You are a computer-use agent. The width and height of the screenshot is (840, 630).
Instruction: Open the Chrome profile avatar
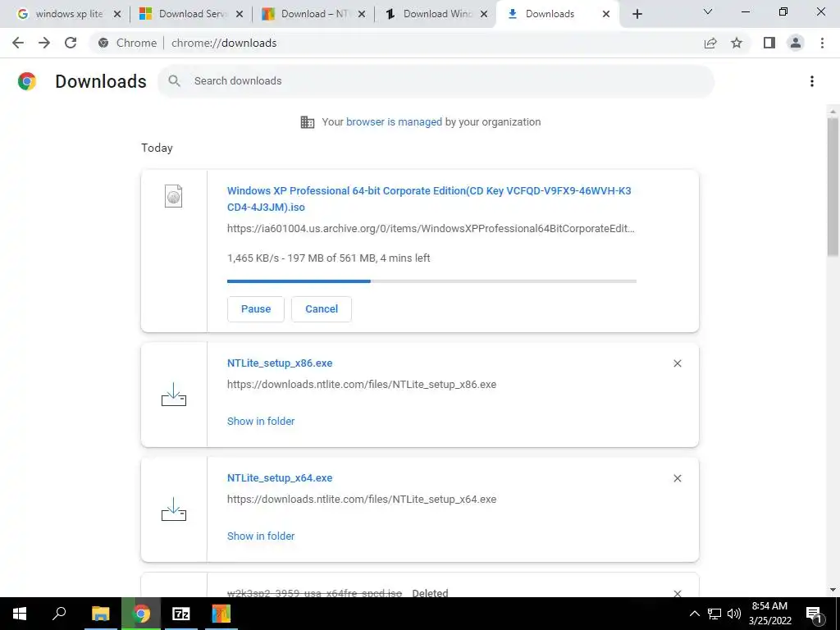(x=796, y=43)
